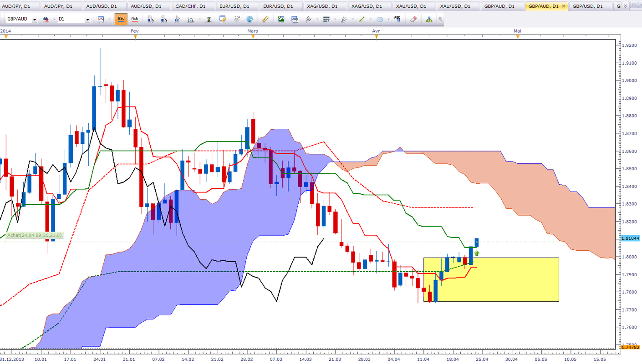Select the ellipse shape tool
Image resolution: width=642 pixels, height=364 pixels.
[379, 20]
